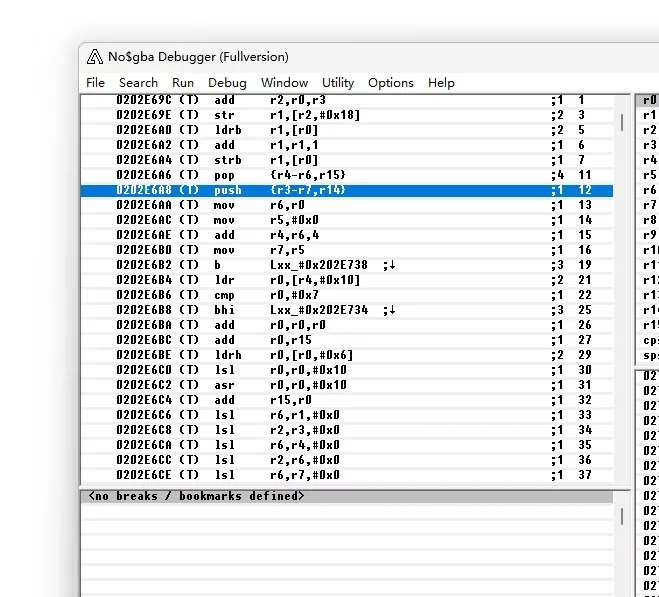Screen dimensions: 659x597
Task: Select the r0 register in register panel
Action: 649,101
